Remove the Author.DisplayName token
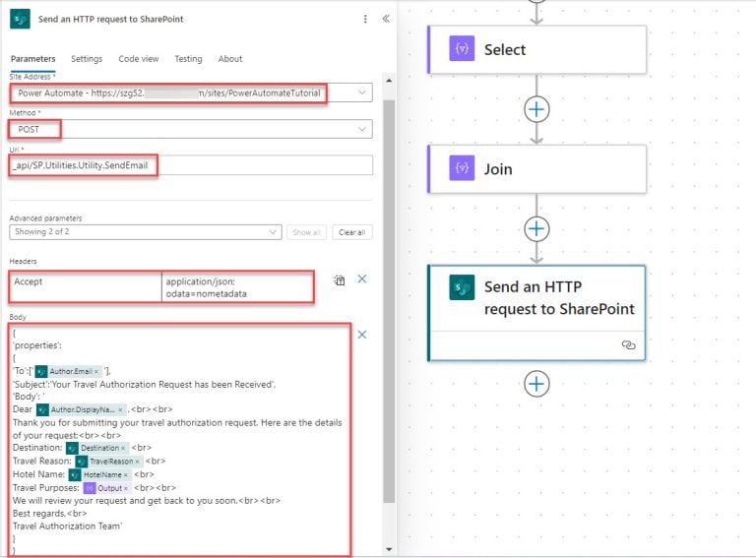Viewport: 756px width, 558px height. coord(120,409)
